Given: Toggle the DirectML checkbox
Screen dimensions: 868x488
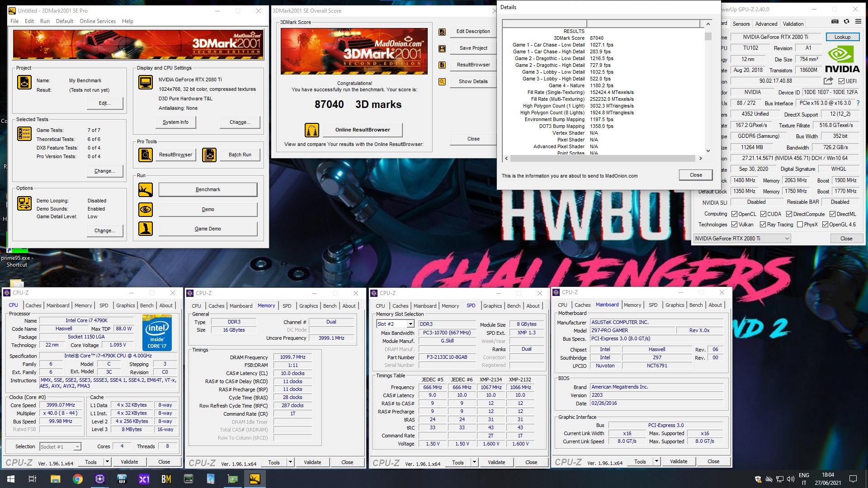Looking at the screenshot, I should pyautogui.click(x=832, y=214).
